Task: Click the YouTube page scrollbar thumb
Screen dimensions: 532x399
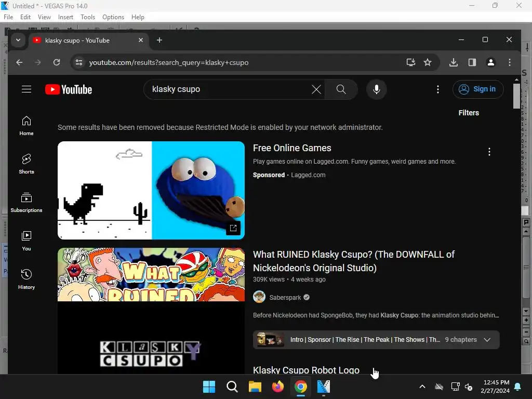Action: click(x=516, y=96)
